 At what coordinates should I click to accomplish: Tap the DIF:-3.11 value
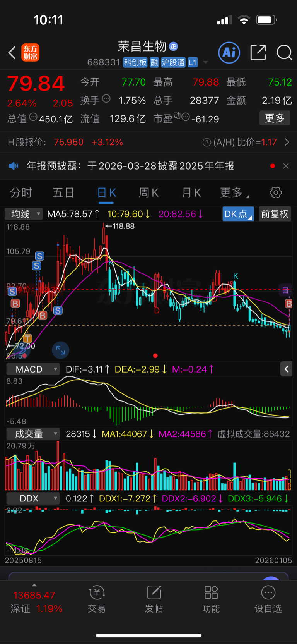(87, 369)
